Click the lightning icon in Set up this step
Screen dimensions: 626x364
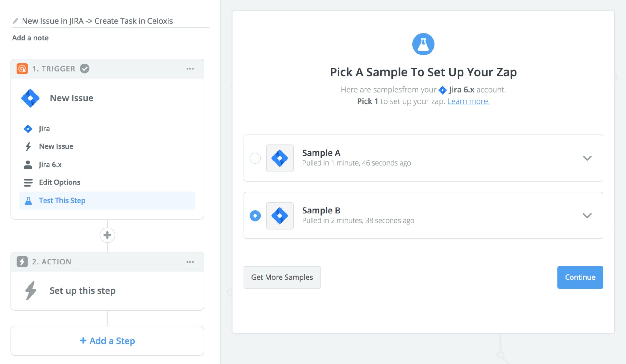point(30,290)
